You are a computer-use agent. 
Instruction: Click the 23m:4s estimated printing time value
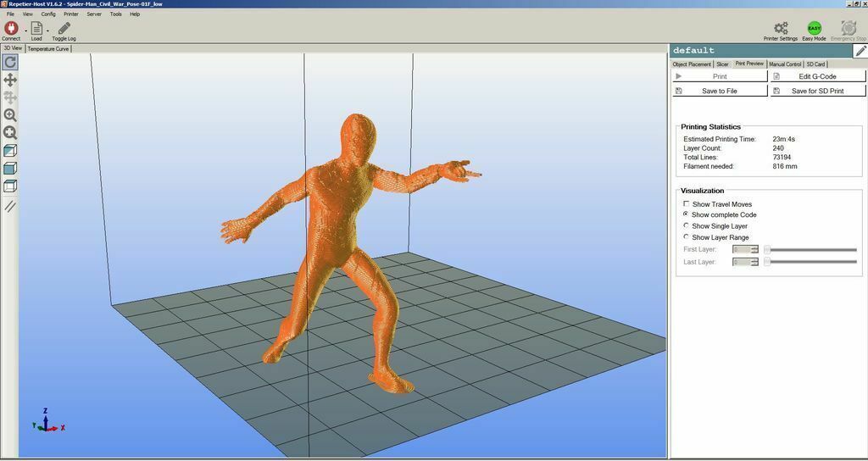click(784, 139)
